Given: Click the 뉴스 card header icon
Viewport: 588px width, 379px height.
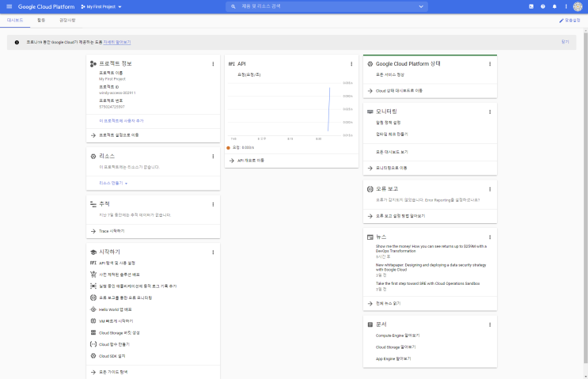Looking at the screenshot, I should pos(370,237).
